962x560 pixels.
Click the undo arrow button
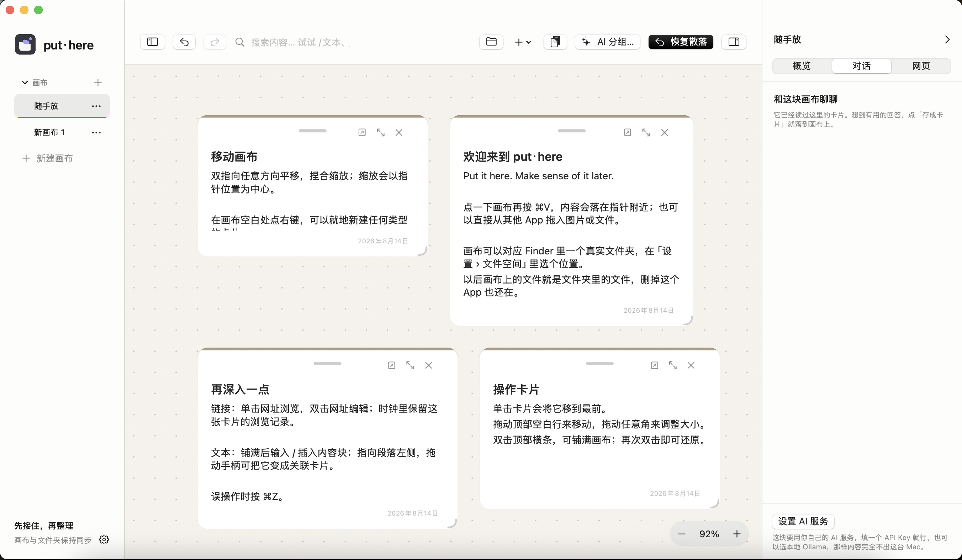(184, 42)
